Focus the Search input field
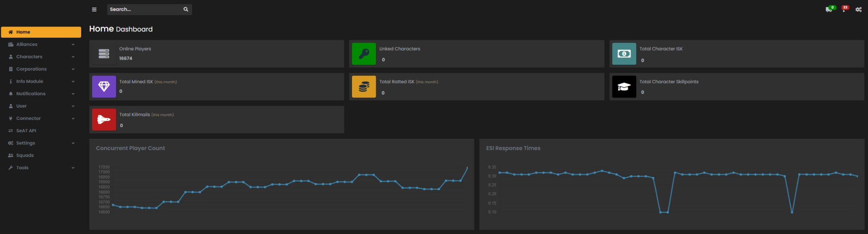868x234 pixels. pos(144,10)
